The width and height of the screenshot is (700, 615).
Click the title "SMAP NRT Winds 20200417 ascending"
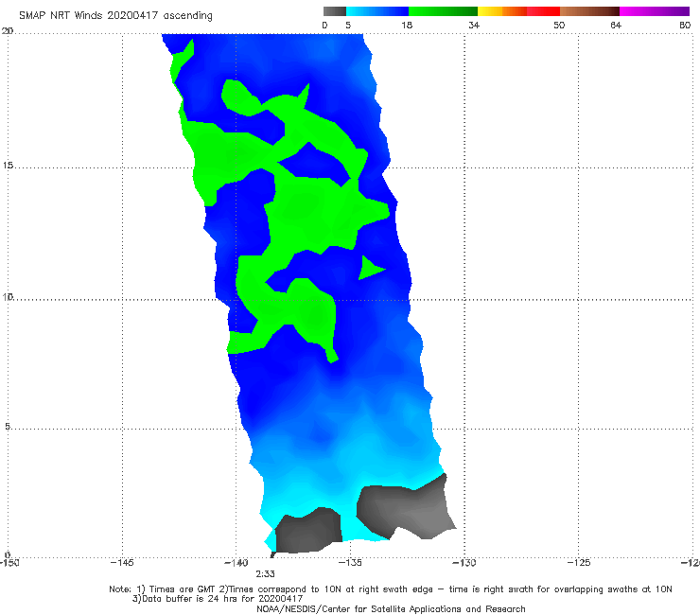[x=115, y=16]
